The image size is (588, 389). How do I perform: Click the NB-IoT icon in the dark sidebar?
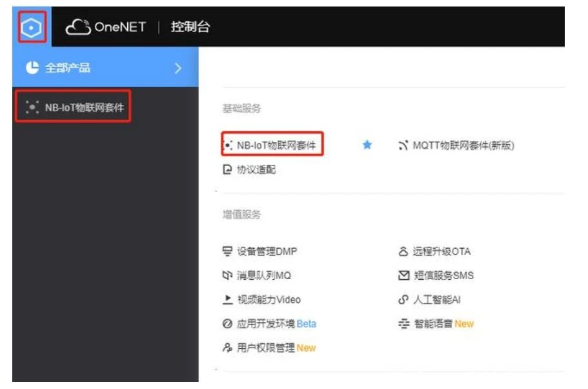[32, 107]
